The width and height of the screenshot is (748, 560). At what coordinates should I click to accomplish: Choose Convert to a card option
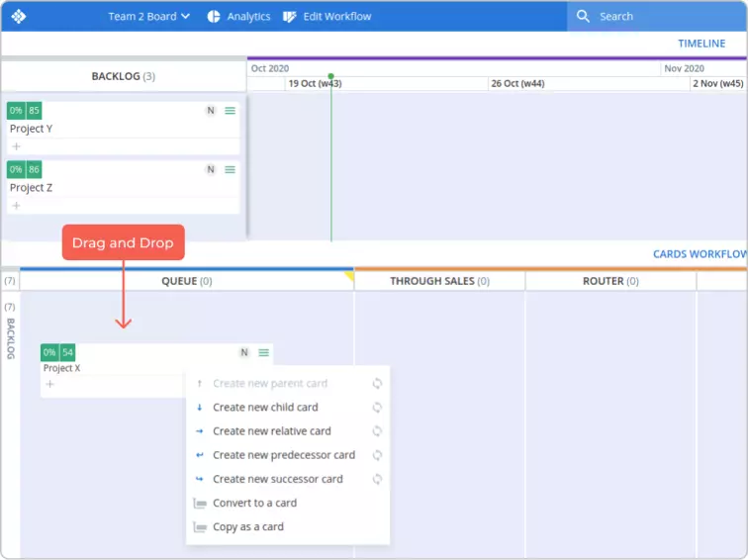click(254, 503)
